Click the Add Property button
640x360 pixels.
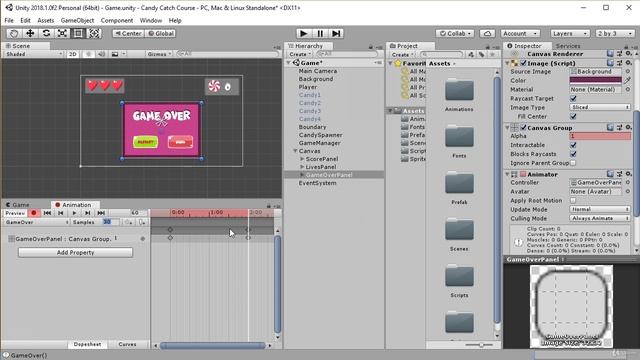76,253
